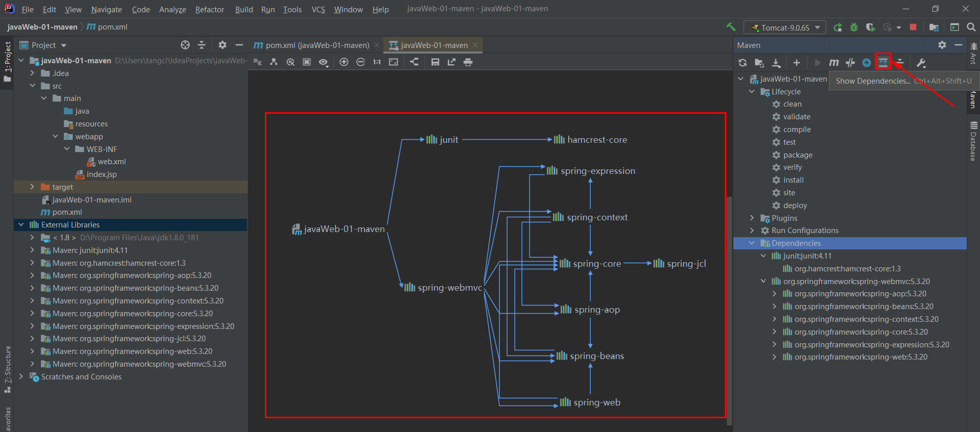Click pom.xml in breadcrumb bar

click(107, 27)
